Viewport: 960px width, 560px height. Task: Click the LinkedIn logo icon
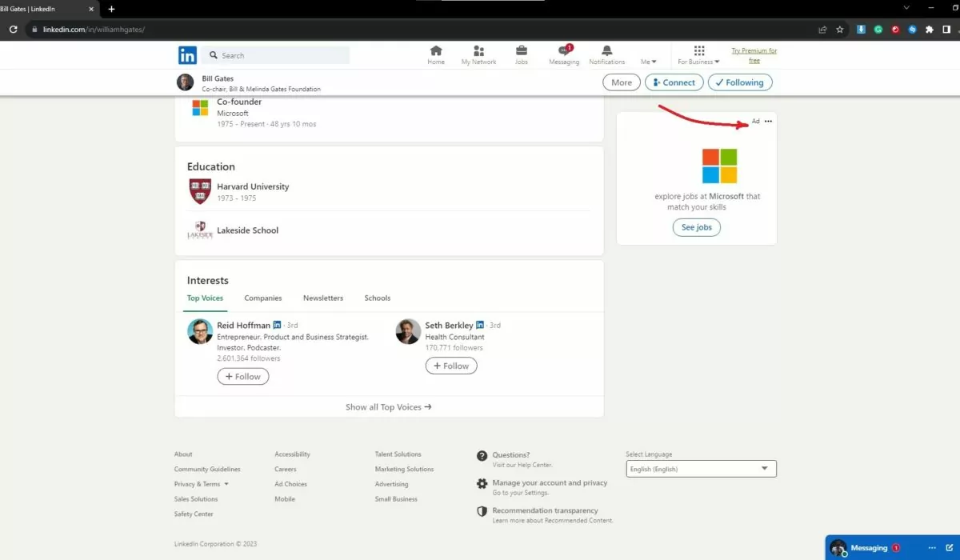[187, 55]
